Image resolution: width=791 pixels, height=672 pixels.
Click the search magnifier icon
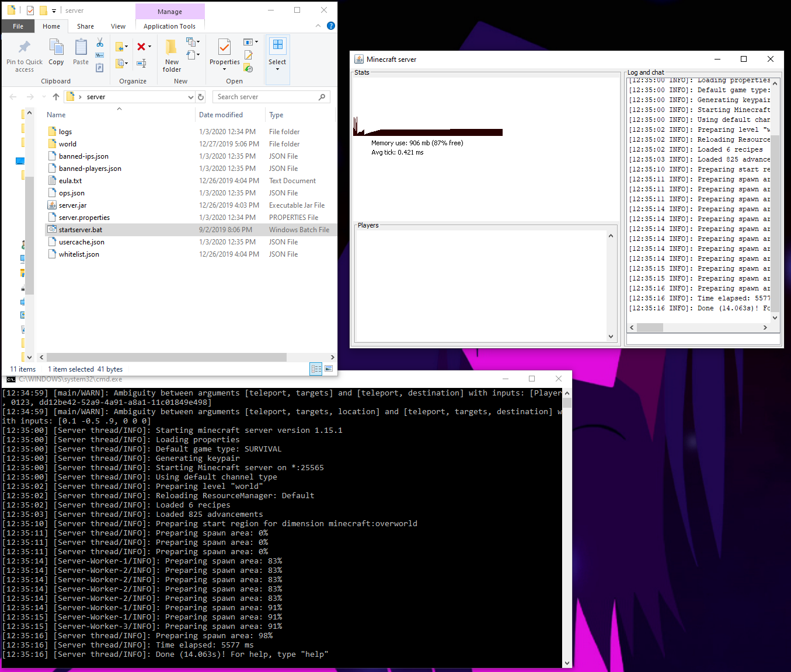click(322, 97)
